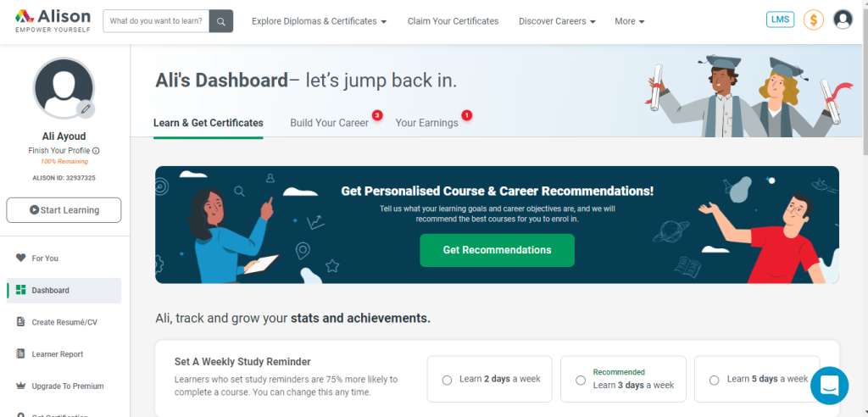
Task: Switch to Build Your Career tab
Action: pos(330,123)
